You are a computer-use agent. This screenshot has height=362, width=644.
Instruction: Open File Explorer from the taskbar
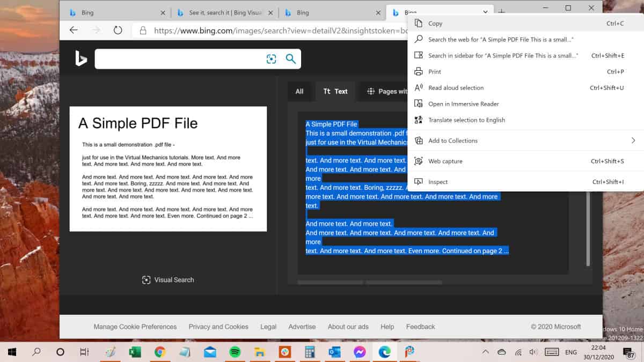tap(260, 352)
